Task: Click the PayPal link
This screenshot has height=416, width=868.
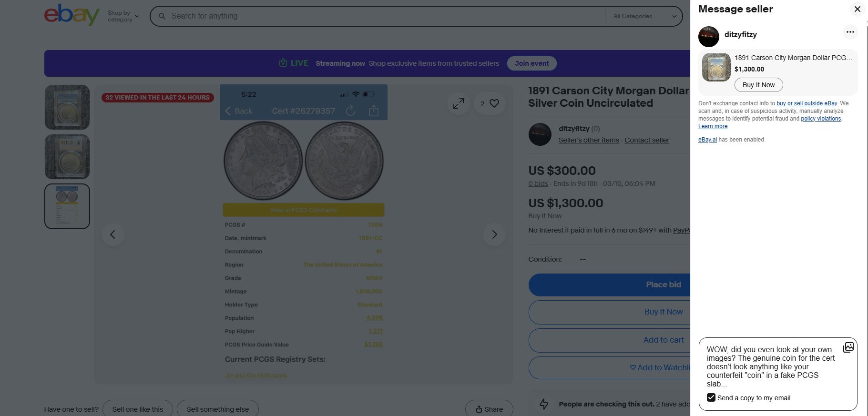Action: (x=682, y=230)
